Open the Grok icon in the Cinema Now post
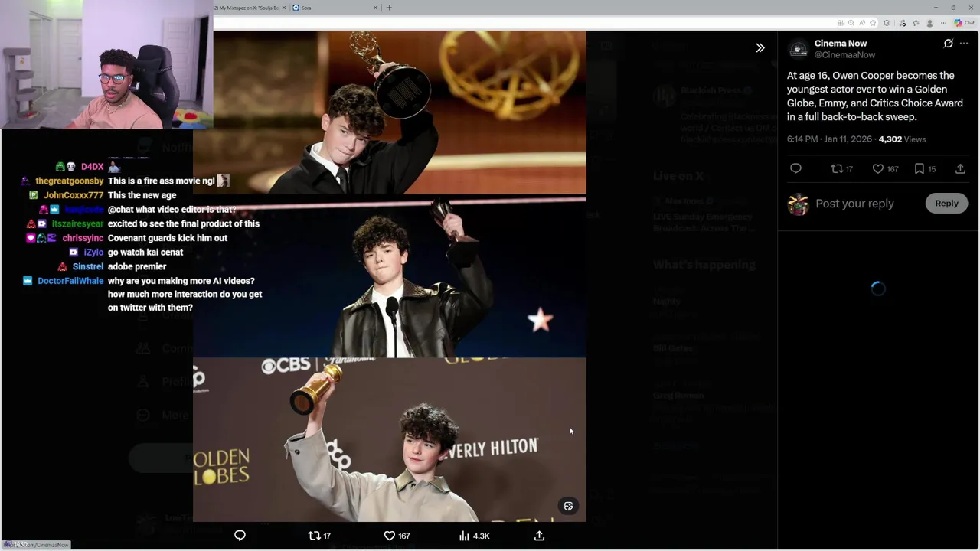 coord(948,44)
